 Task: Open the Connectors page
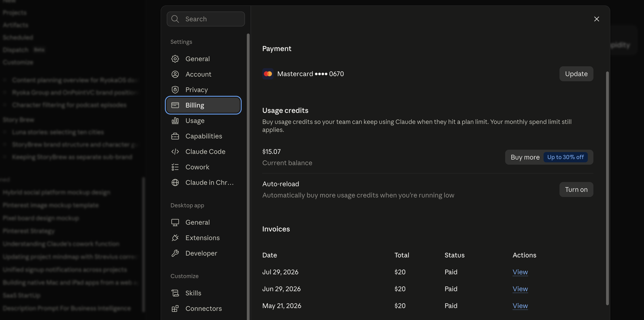click(x=203, y=309)
